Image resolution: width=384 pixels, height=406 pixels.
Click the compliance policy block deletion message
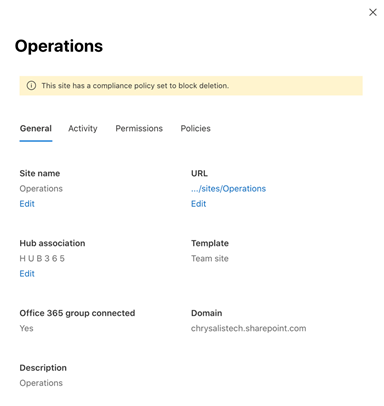pos(135,86)
